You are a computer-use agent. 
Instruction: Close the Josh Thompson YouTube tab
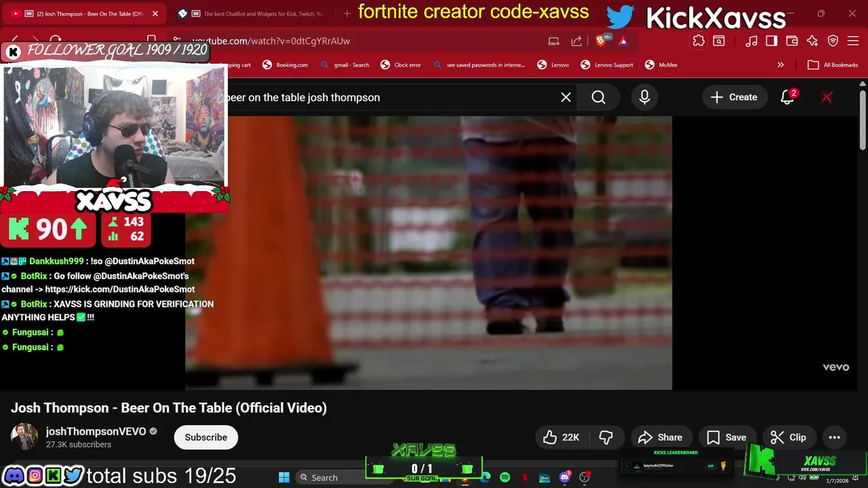coord(155,14)
